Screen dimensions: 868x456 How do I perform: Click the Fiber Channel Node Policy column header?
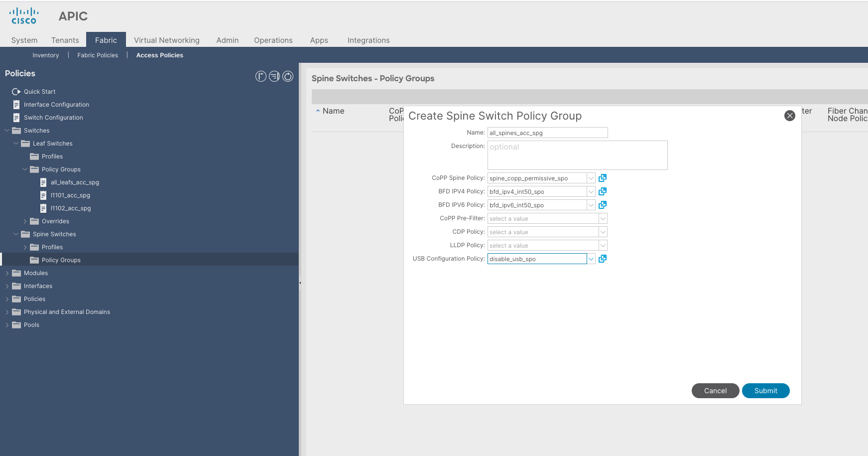point(847,115)
